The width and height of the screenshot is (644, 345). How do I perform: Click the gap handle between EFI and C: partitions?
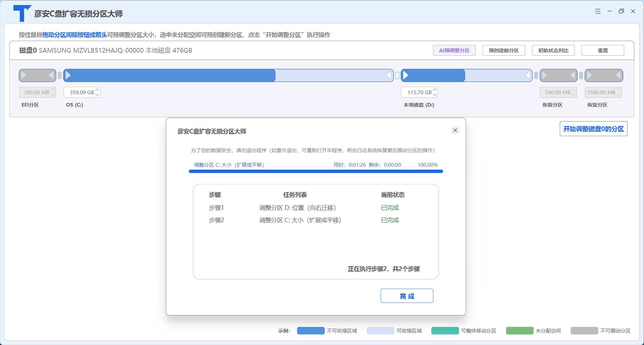[x=60, y=75]
